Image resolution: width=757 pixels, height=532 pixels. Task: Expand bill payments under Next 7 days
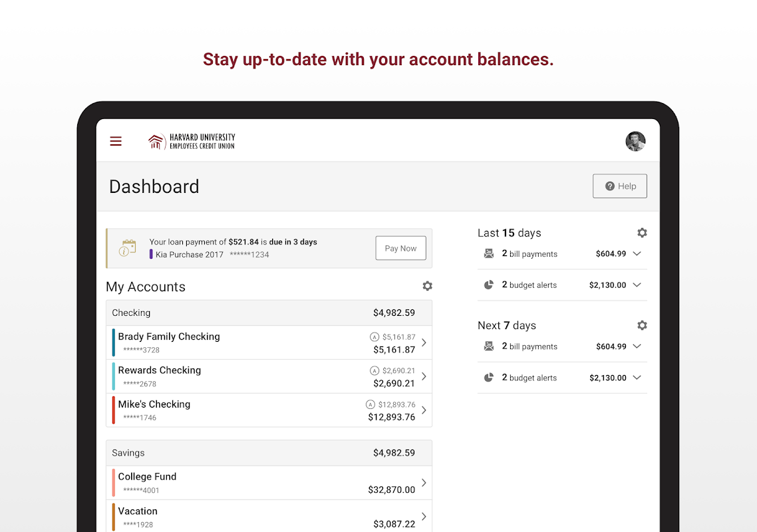click(x=637, y=346)
